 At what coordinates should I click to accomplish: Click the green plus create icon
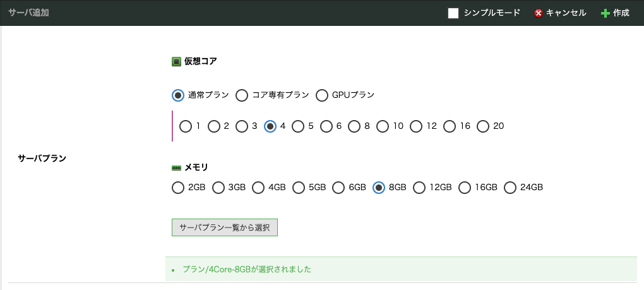[x=605, y=13]
